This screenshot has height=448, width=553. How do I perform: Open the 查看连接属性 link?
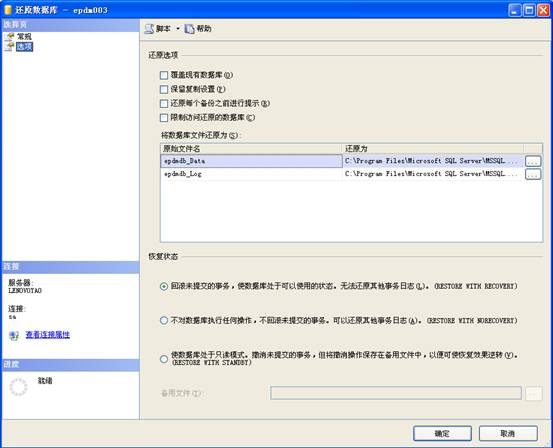(48, 335)
